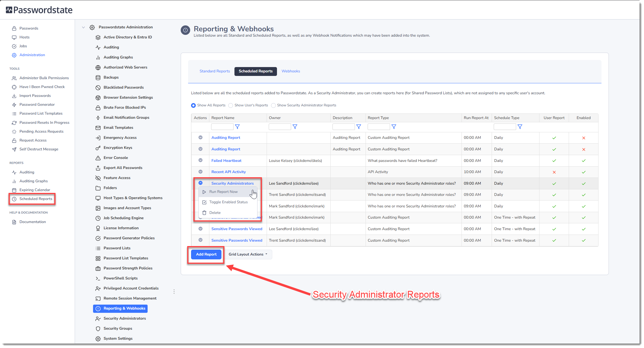Screen dimensions: 644x348
Task: Open actions menu for Failed Heartbeat row
Action: tap(200, 160)
